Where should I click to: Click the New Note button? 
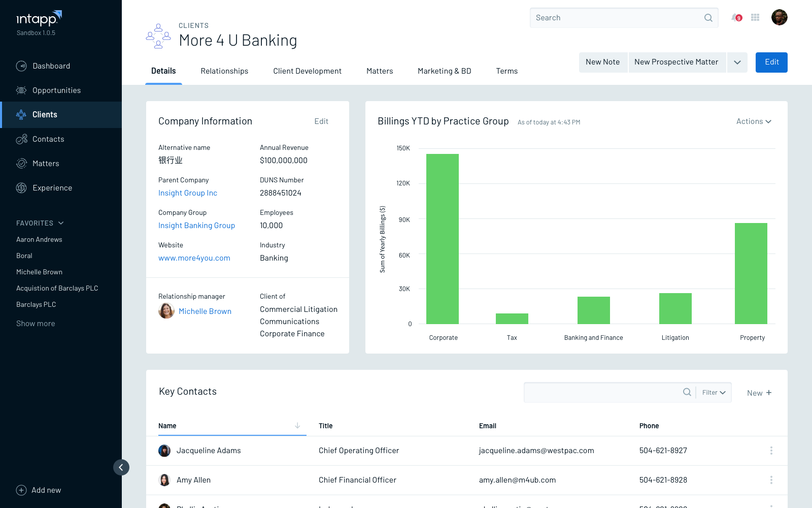pyautogui.click(x=603, y=62)
